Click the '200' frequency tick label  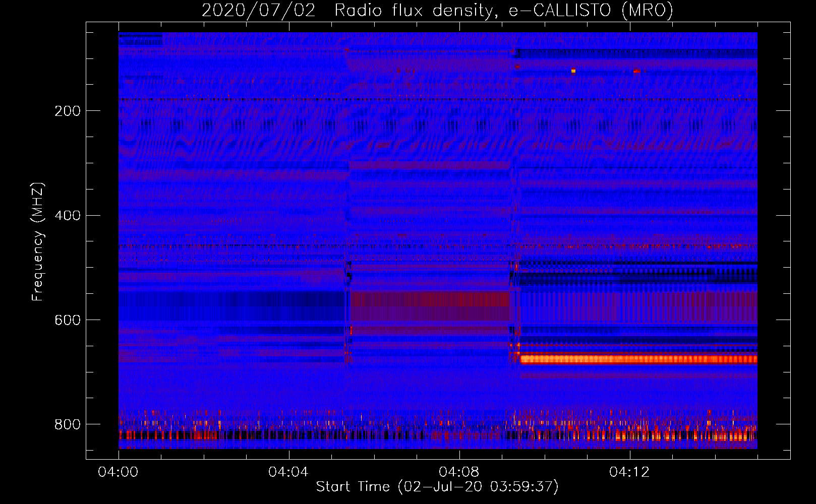68,111
